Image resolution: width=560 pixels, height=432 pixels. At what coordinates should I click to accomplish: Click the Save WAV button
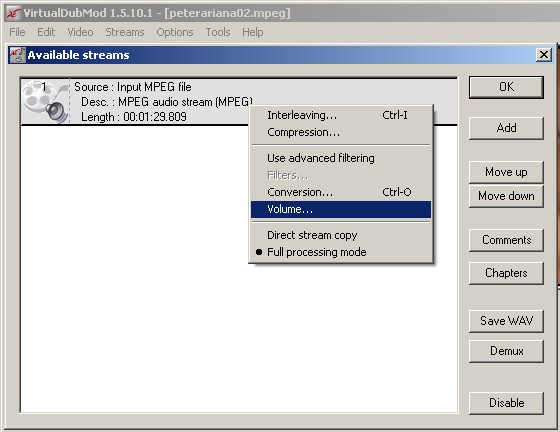506,321
